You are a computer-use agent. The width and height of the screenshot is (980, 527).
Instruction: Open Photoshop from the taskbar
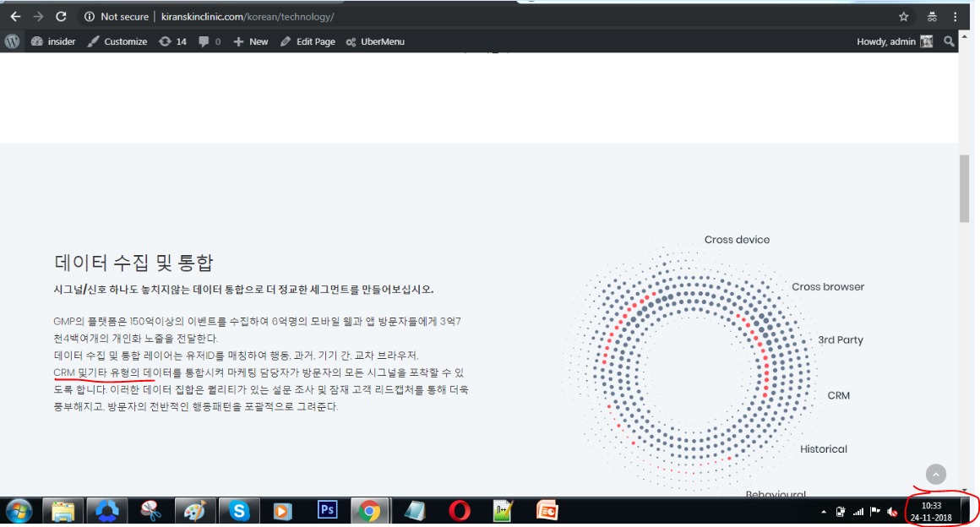coord(327,510)
